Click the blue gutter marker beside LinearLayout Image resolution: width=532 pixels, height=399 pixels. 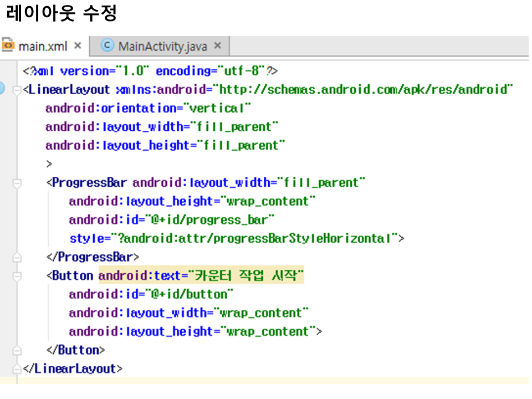point(2,89)
